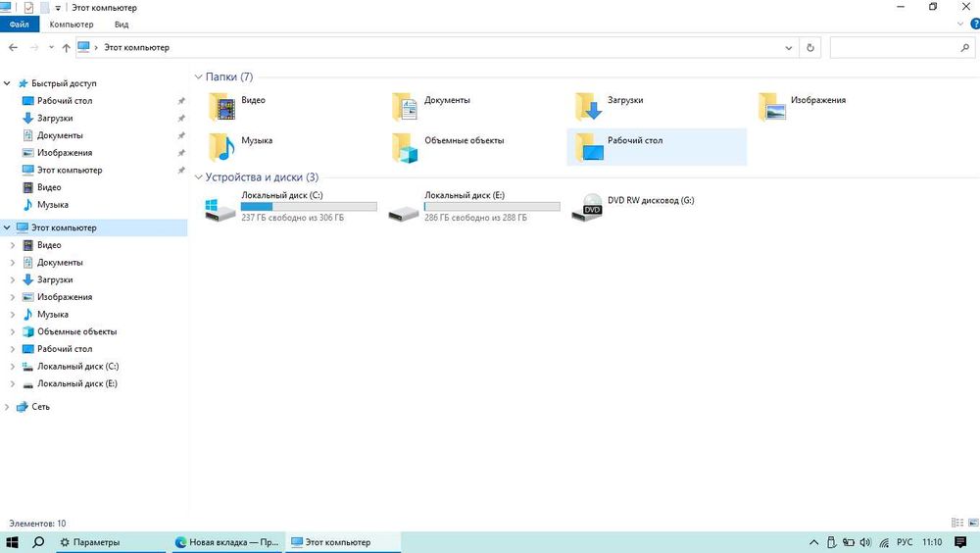This screenshot has height=553, width=980.
Task: Open Рабочий стол under Быстрый доступ
Action: tap(65, 101)
